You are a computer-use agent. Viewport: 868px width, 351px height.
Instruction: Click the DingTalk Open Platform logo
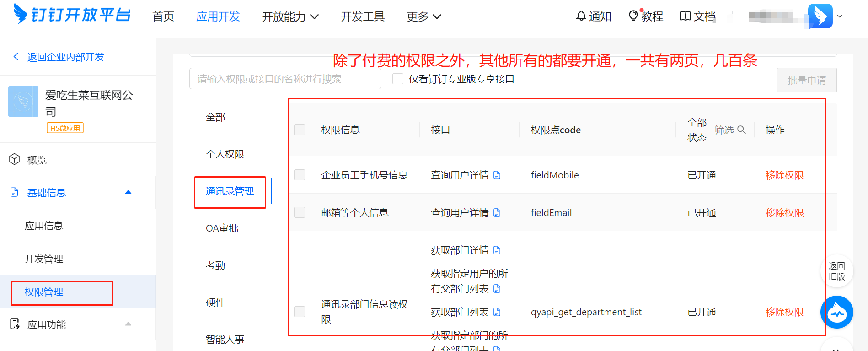point(72,14)
